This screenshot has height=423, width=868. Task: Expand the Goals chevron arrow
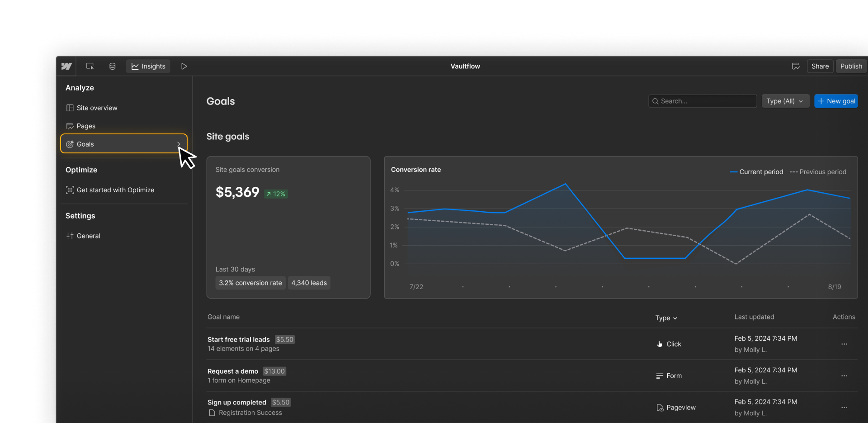tap(179, 144)
